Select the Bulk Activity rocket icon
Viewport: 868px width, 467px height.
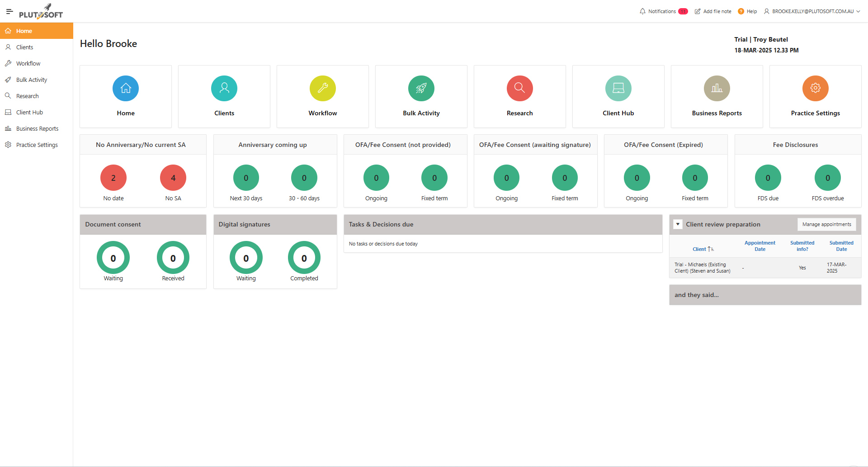[x=421, y=88]
